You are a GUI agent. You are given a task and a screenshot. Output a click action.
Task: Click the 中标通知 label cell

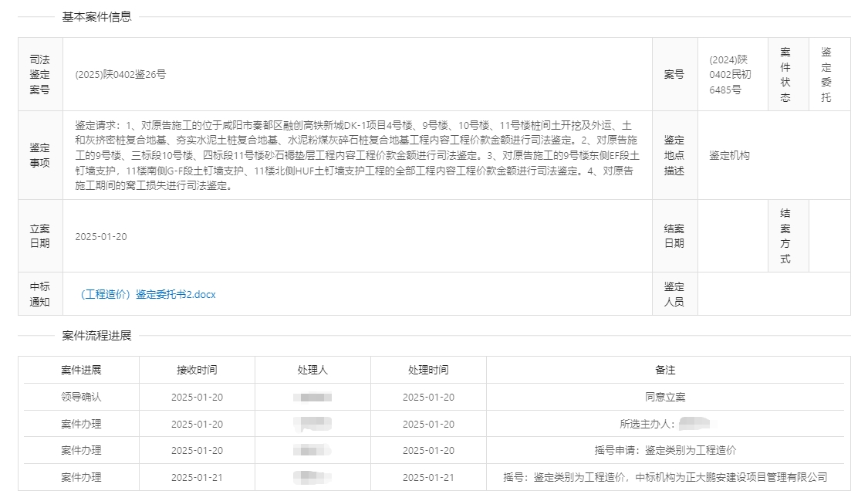(x=40, y=294)
